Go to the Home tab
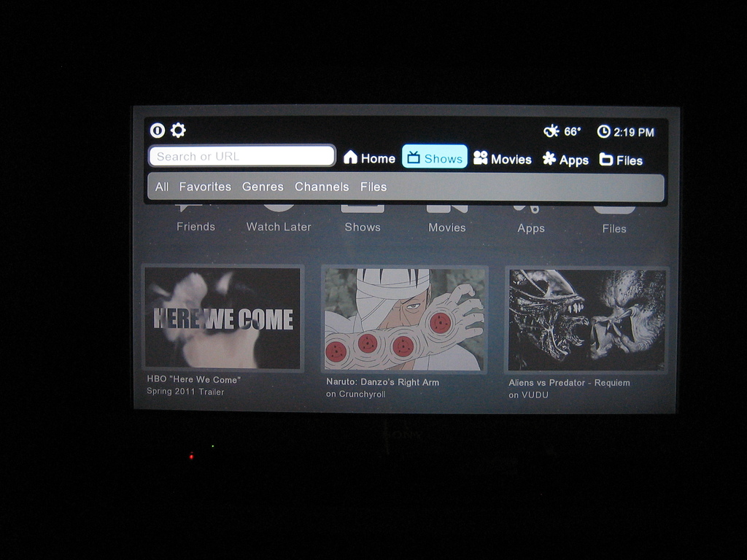Screen dimensions: 747x560 click(369, 158)
